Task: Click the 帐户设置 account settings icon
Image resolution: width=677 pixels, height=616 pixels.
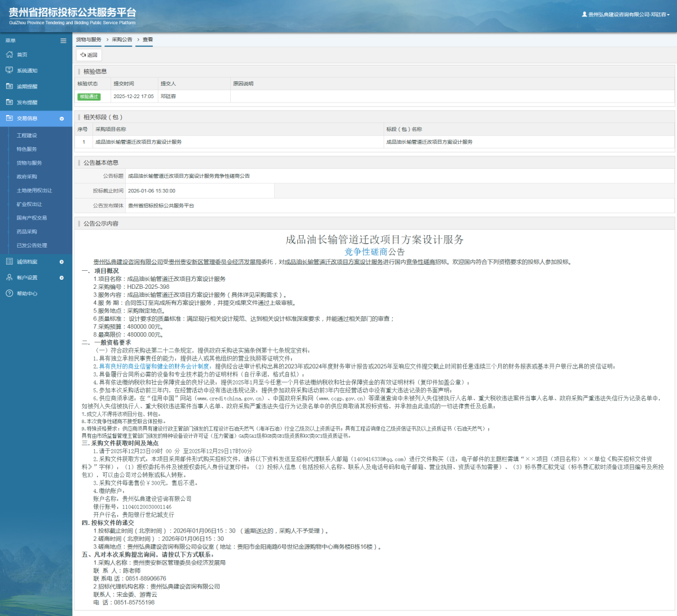Action: click(8, 277)
